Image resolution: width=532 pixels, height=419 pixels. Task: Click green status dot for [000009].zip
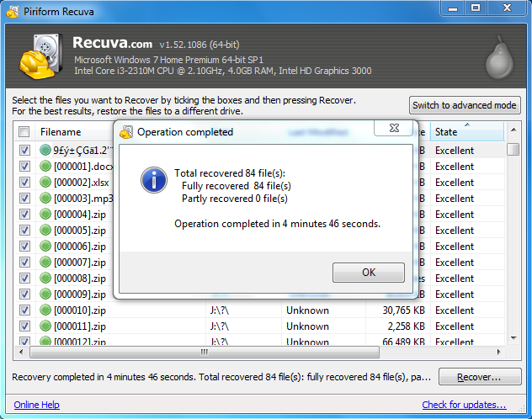45,294
